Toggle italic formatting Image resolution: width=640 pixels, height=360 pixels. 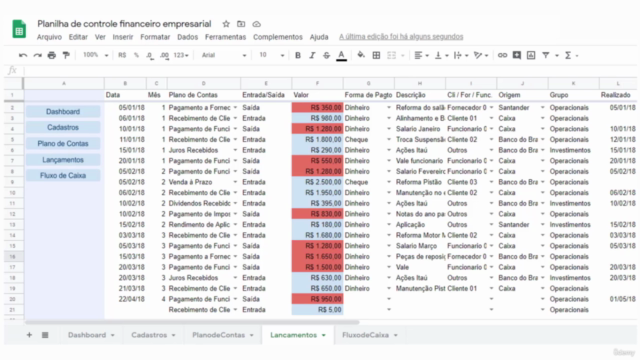312,55
